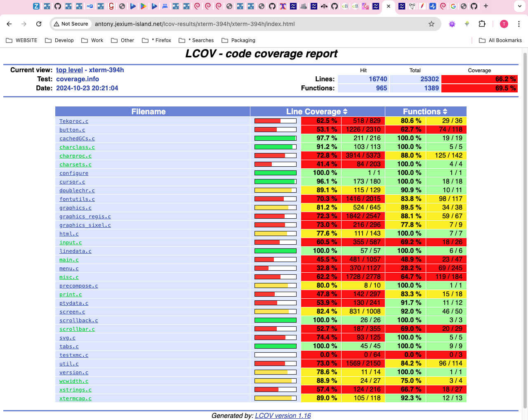Open the Chrome three-dot menu

[519, 24]
